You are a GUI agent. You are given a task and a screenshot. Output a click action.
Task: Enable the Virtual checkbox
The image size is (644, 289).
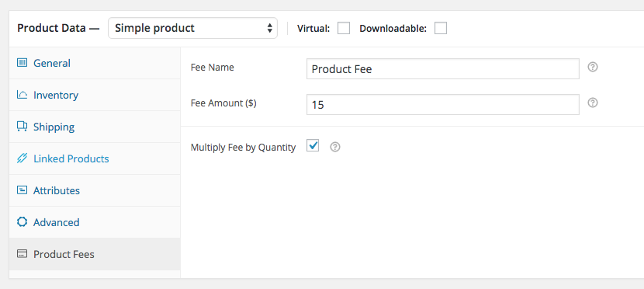tap(344, 29)
